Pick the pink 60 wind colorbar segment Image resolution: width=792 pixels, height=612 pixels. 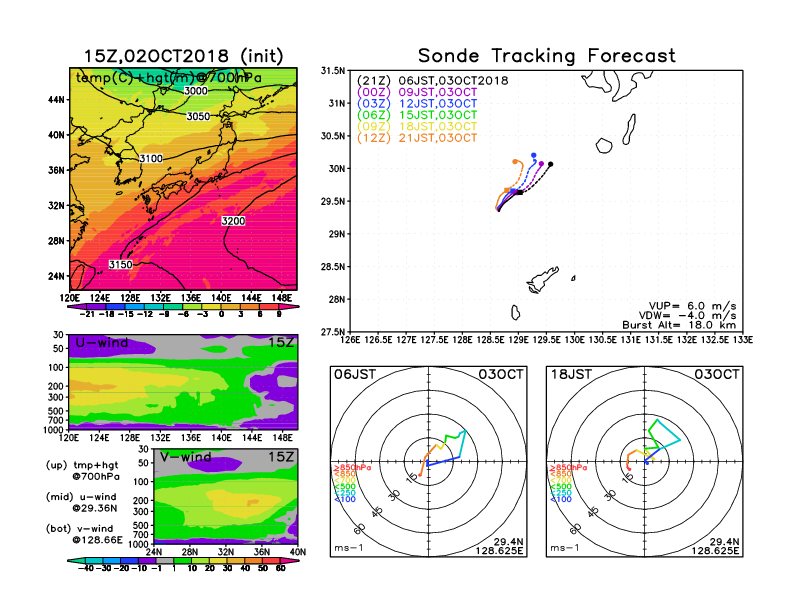[x=287, y=560]
